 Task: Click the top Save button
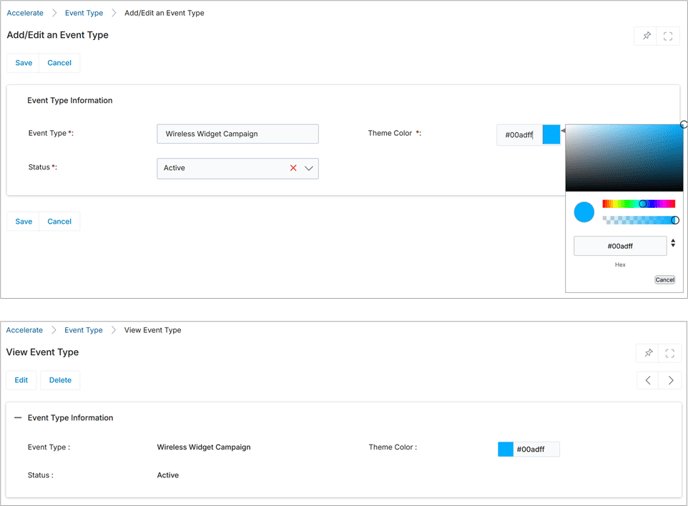point(23,63)
